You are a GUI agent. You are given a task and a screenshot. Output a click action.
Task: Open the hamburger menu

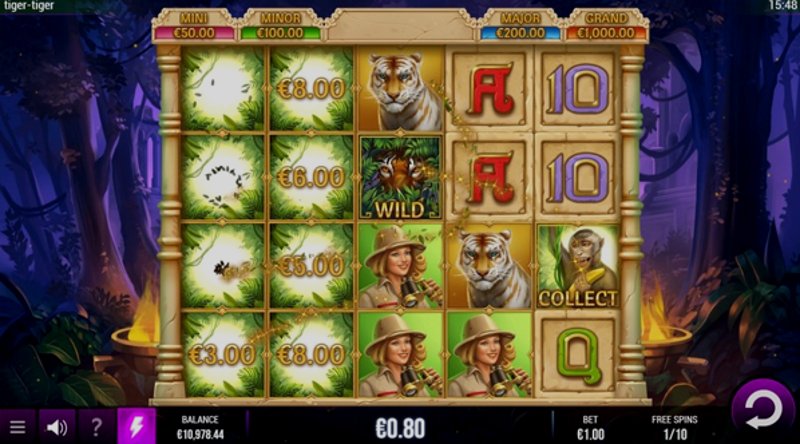tap(17, 427)
